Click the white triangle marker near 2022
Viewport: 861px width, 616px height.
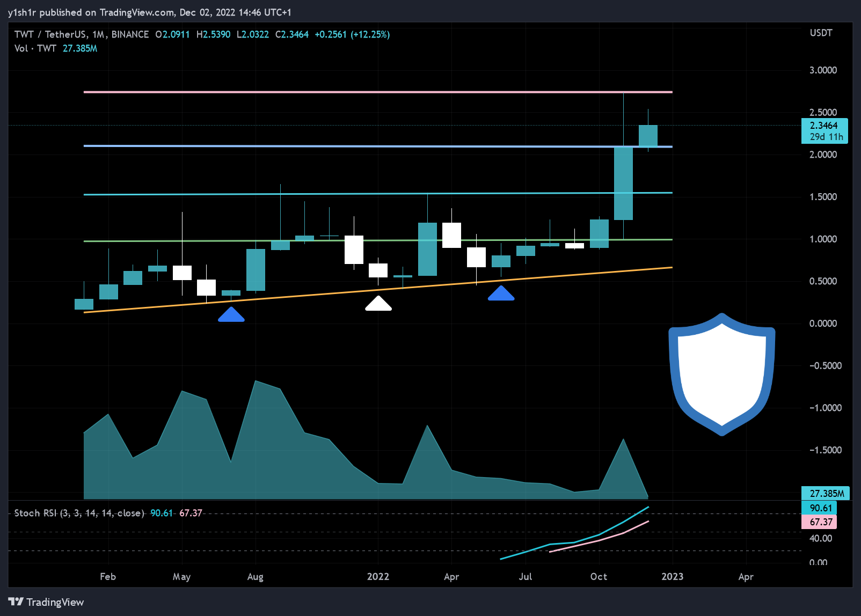378,303
